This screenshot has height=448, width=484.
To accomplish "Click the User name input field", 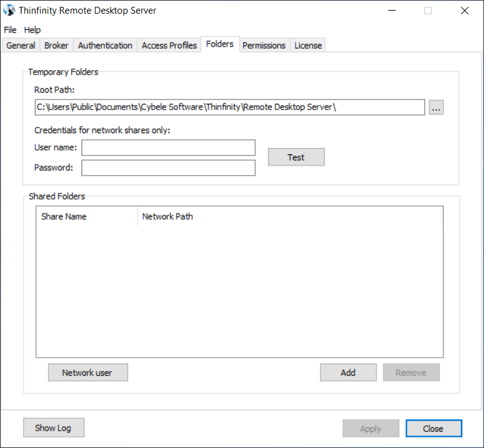I will coord(168,147).
